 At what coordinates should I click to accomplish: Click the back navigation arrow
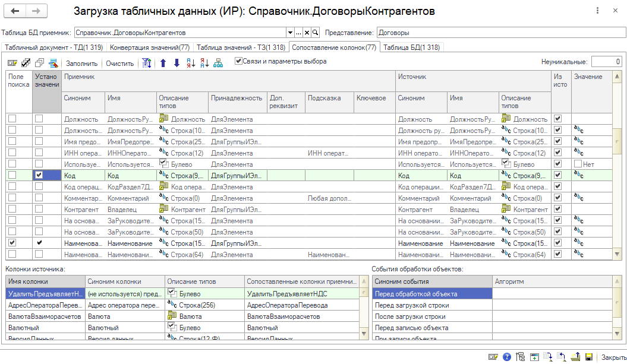click(15, 11)
